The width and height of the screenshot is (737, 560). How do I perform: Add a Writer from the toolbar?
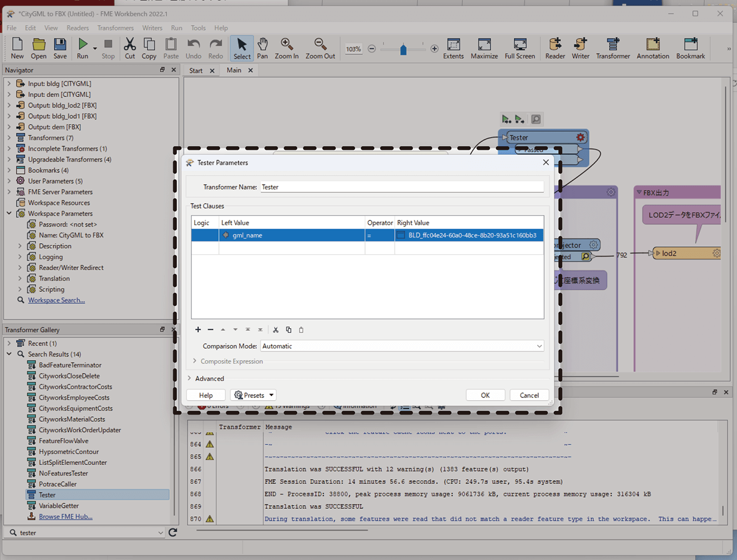[580, 48]
